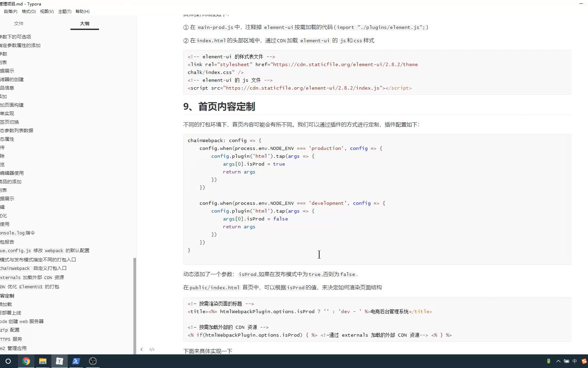Screen dimensions: 588x368
Task: Open the 主题(T) menu
Action: (65, 11)
